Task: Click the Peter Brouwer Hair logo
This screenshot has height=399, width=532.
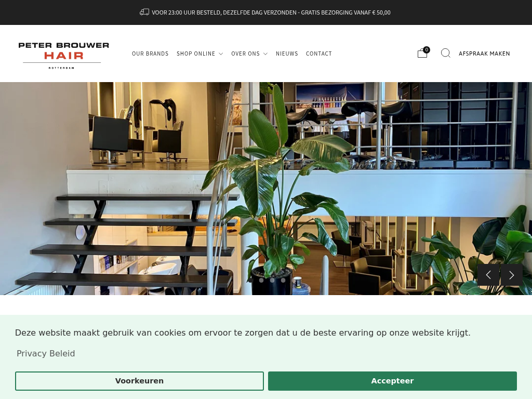Action: coord(64,55)
